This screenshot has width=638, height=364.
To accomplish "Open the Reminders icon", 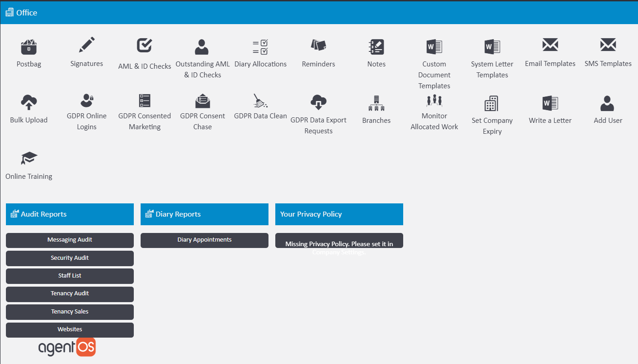I will (x=318, y=45).
